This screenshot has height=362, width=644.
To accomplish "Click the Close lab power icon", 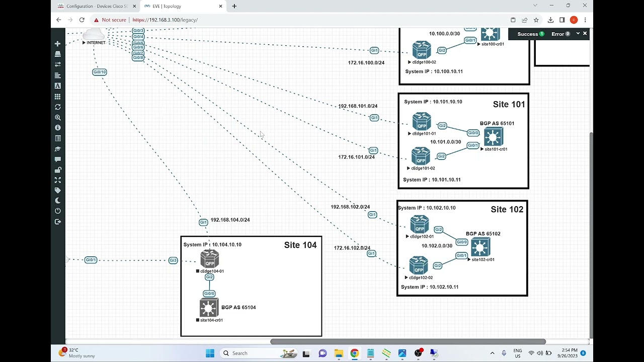I will point(57,211).
